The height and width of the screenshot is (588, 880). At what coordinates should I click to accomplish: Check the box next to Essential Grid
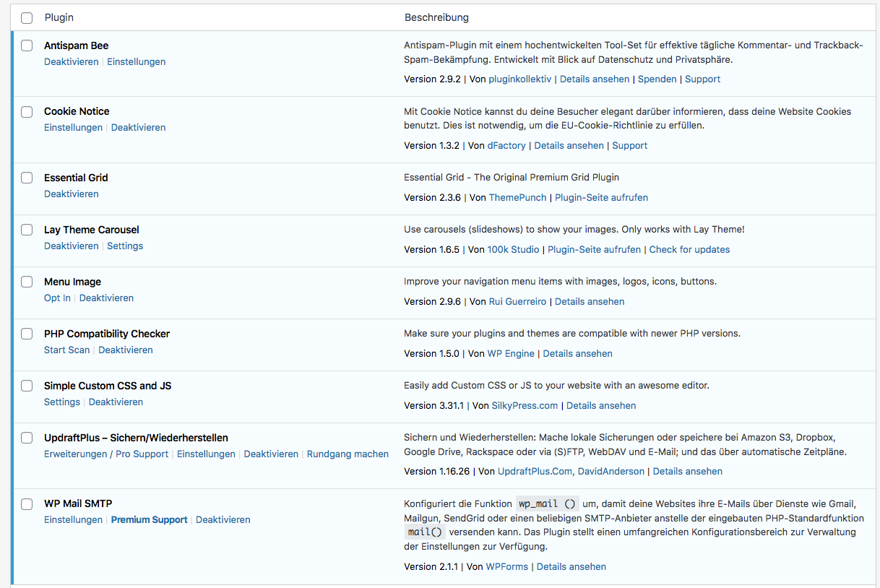[27, 178]
